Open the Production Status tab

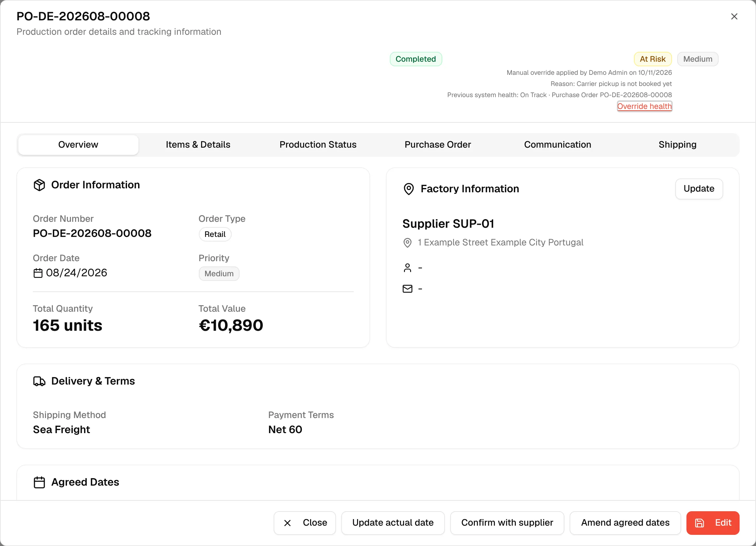318,145
